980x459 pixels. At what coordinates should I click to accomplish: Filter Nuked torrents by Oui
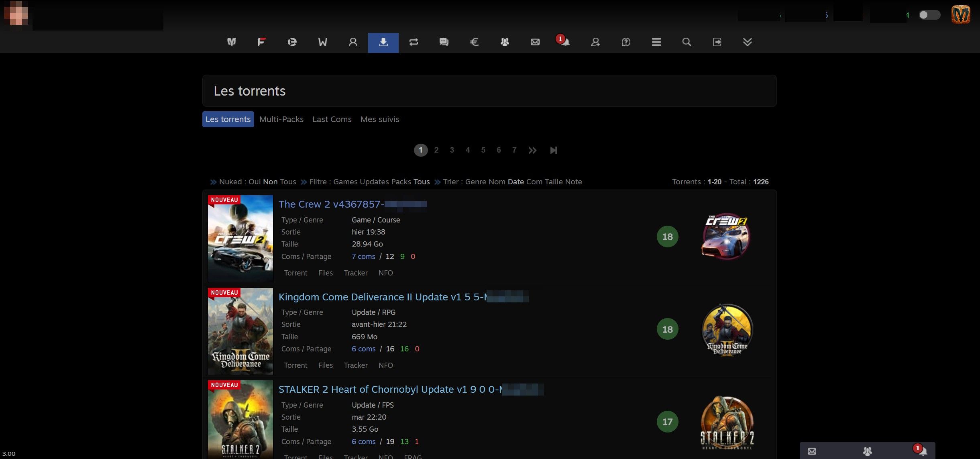254,182
